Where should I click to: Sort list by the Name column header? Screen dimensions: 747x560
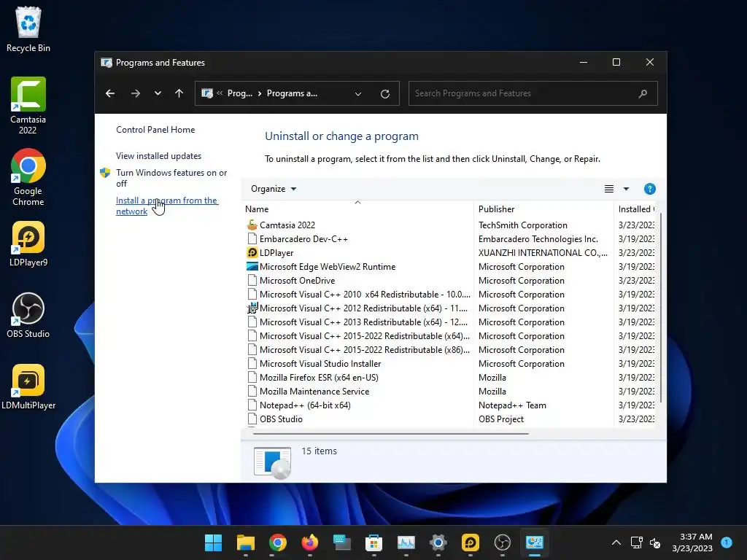tap(357, 209)
